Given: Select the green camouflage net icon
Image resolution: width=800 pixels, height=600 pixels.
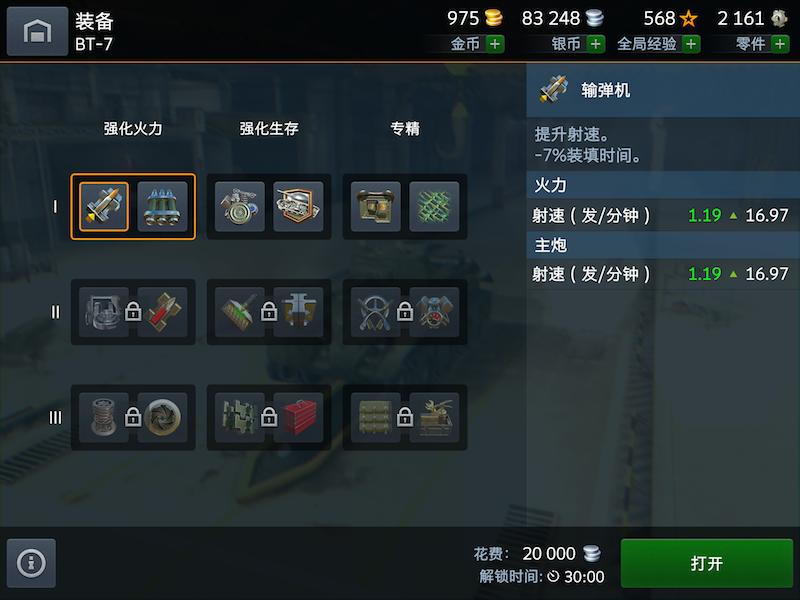Looking at the screenshot, I should 434,207.
